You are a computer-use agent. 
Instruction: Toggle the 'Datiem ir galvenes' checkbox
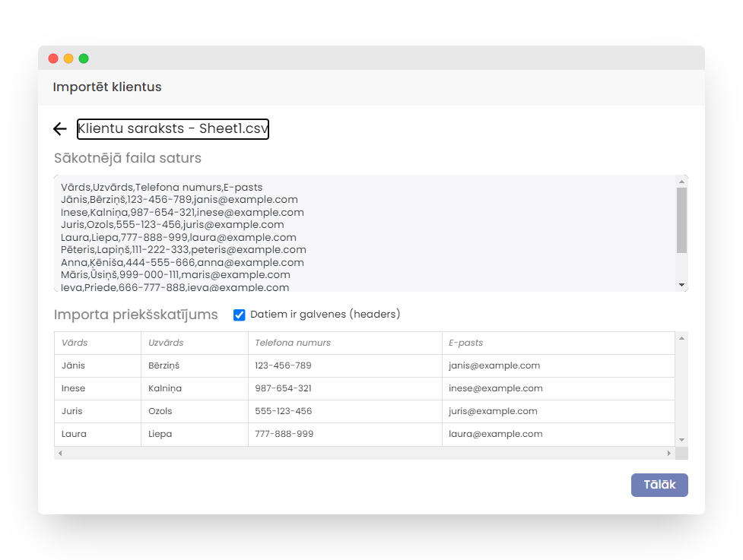240,315
